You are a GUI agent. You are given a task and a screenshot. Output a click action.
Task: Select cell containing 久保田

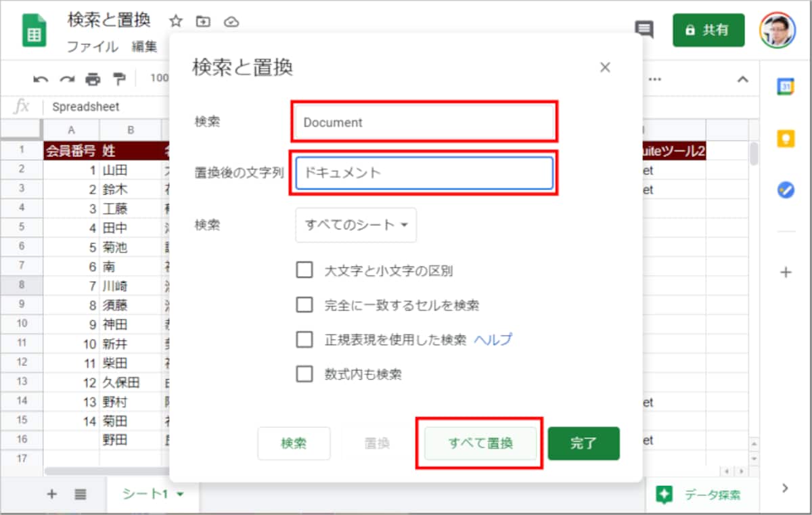pyautogui.click(x=131, y=383)
